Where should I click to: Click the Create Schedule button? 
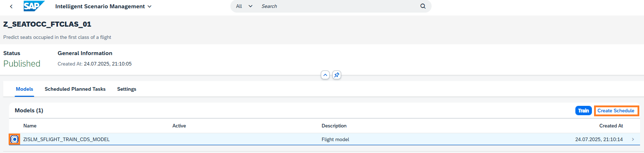[616, 111]
